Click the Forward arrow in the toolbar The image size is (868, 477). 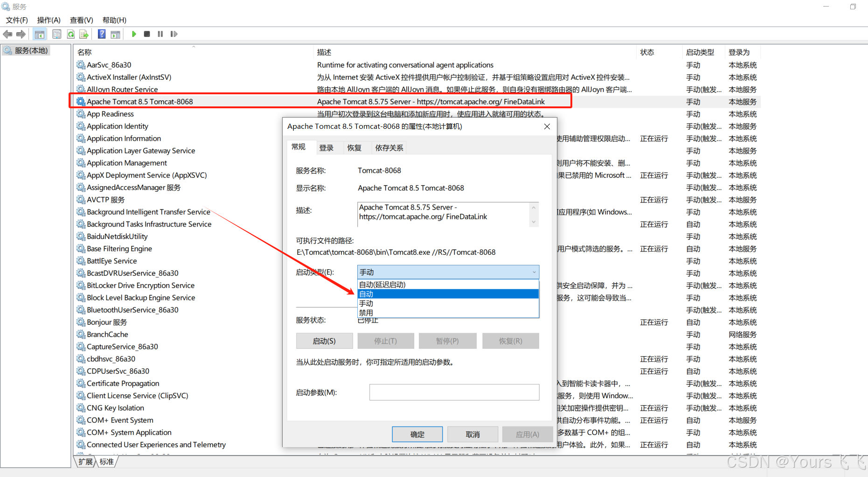[x=21, y=34]
